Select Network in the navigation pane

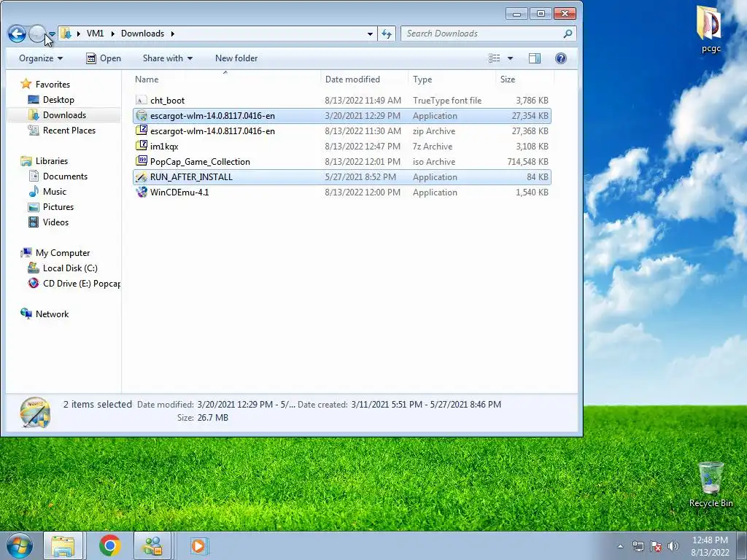point(52,314)
